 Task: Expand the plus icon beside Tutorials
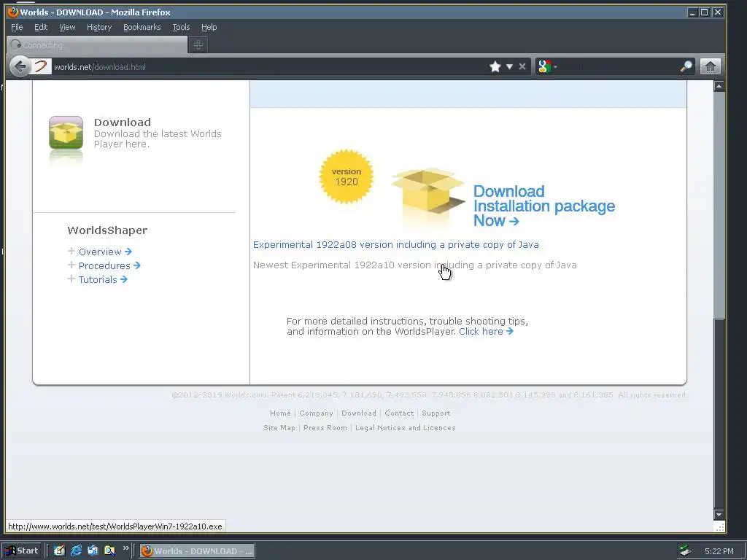pyautogui.click(x=71, y=279)
